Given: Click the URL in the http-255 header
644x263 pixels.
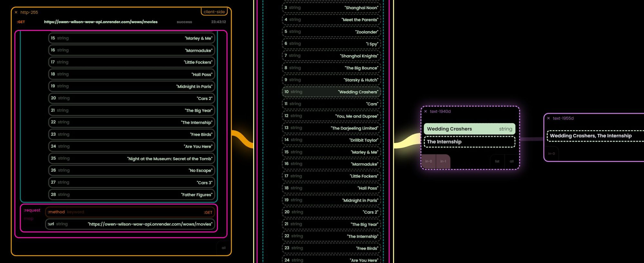Looking at the screenshot, I should pyautogui.click(x=101, y=22).
